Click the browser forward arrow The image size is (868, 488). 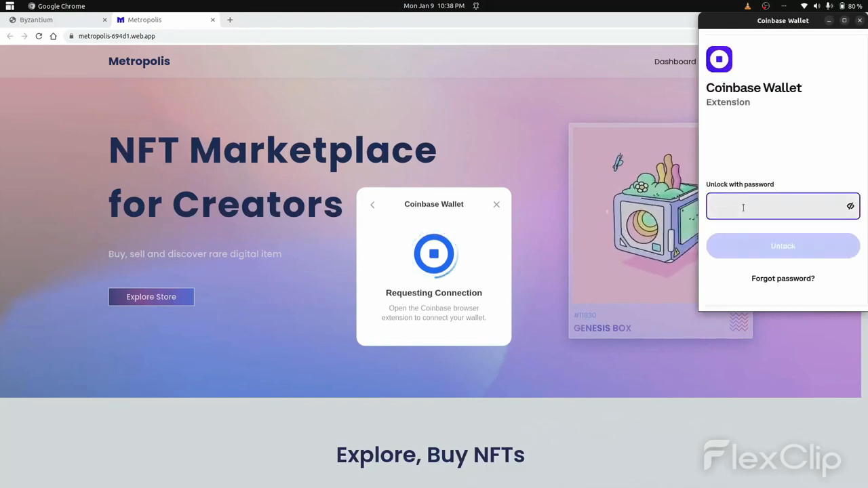[24, 36]
